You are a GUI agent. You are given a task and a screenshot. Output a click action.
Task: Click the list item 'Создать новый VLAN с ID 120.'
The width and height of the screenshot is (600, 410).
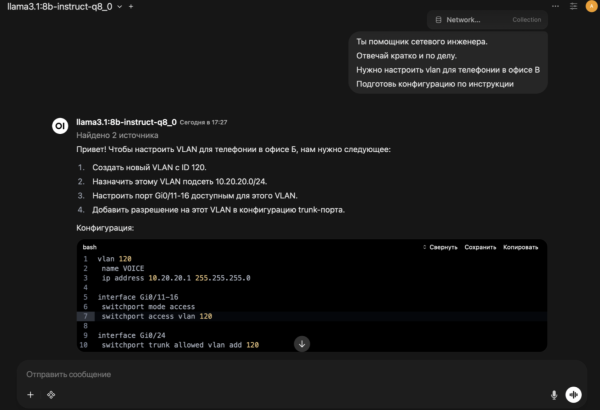(149, 167)
